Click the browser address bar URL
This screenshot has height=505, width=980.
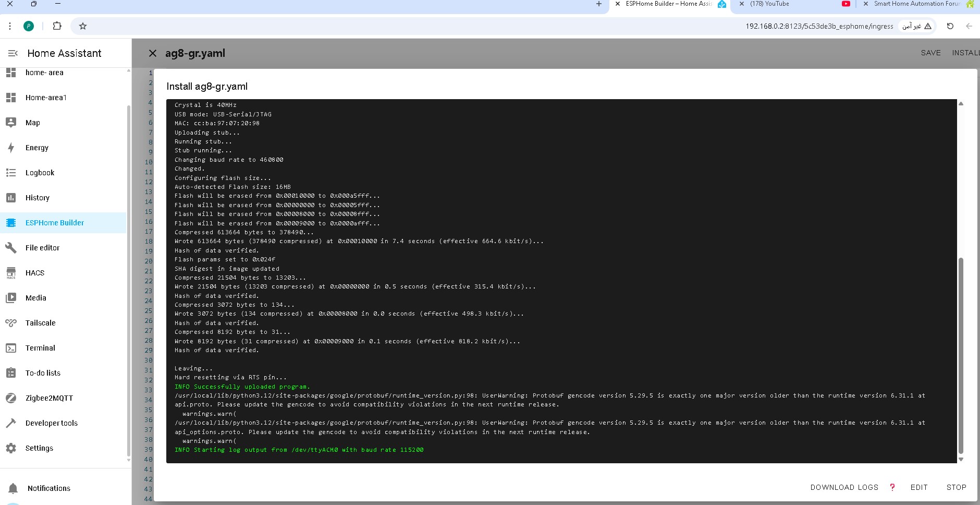point(819,26)
